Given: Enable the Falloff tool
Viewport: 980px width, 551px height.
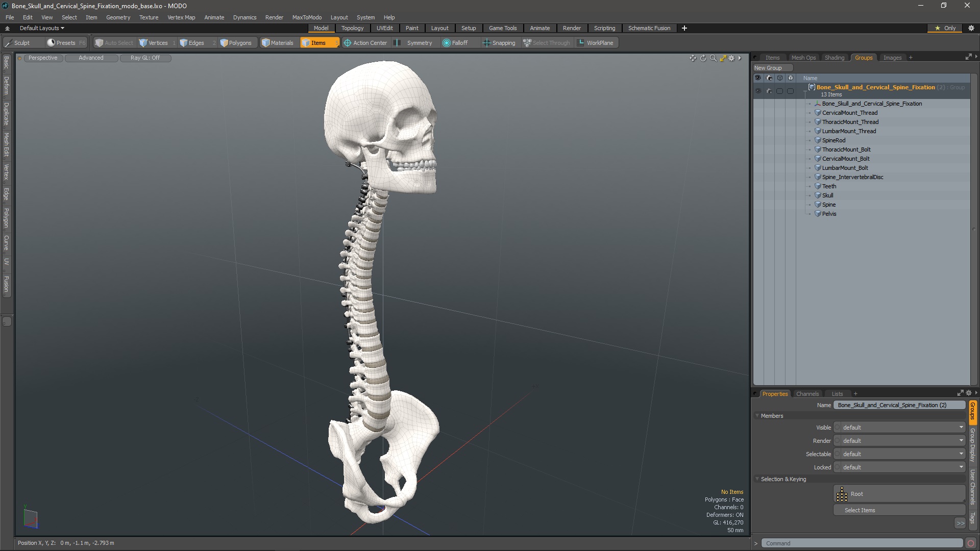Looking at the screenshot, I should click(x=455, y=43).
